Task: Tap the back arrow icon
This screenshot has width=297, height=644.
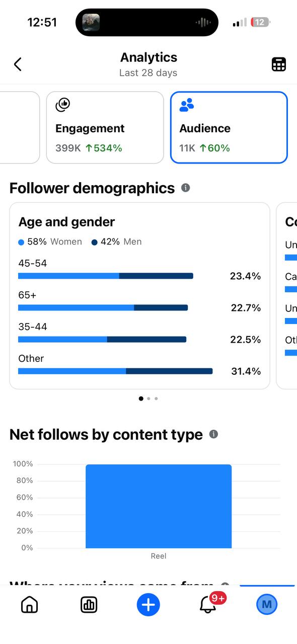Action: (x=18, y=64)
